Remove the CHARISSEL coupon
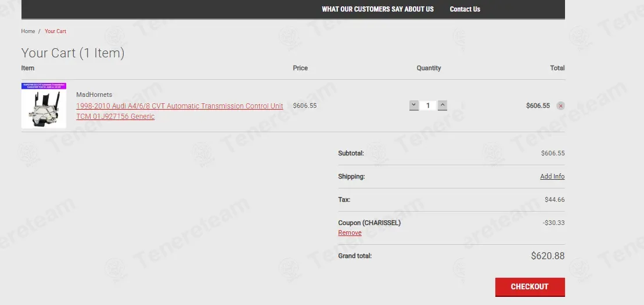 pyautogui.click(x=350, y=233)
